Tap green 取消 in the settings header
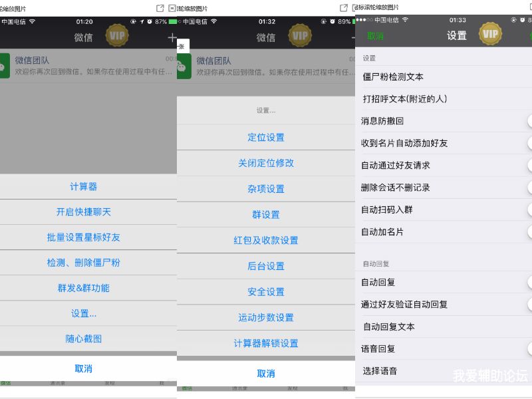The image size is (532, 399). 375,36
